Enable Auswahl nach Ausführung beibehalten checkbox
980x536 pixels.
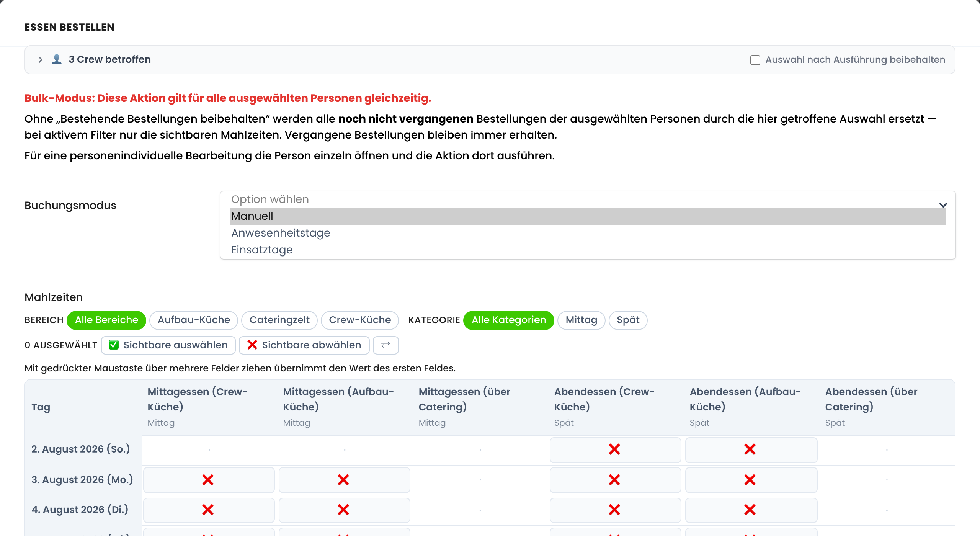pos(755,60)
